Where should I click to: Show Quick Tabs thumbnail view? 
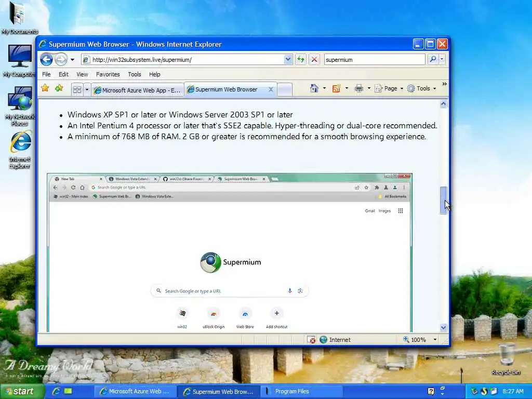[x=77, y=89]
